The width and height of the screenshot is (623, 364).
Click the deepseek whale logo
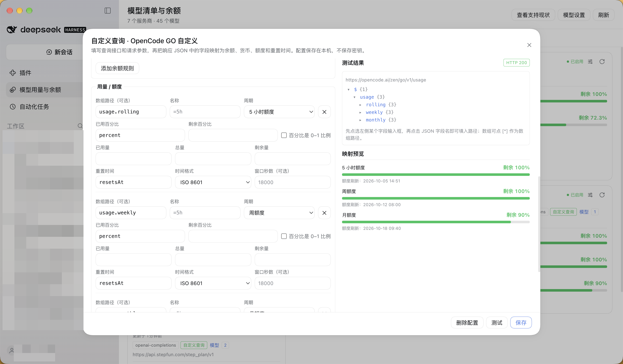coord(12,30)
